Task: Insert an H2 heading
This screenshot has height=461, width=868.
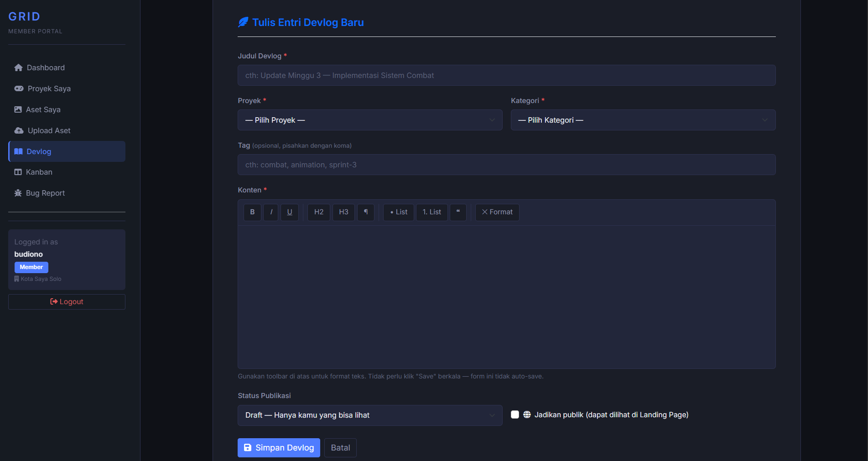Action: (319, 212)
